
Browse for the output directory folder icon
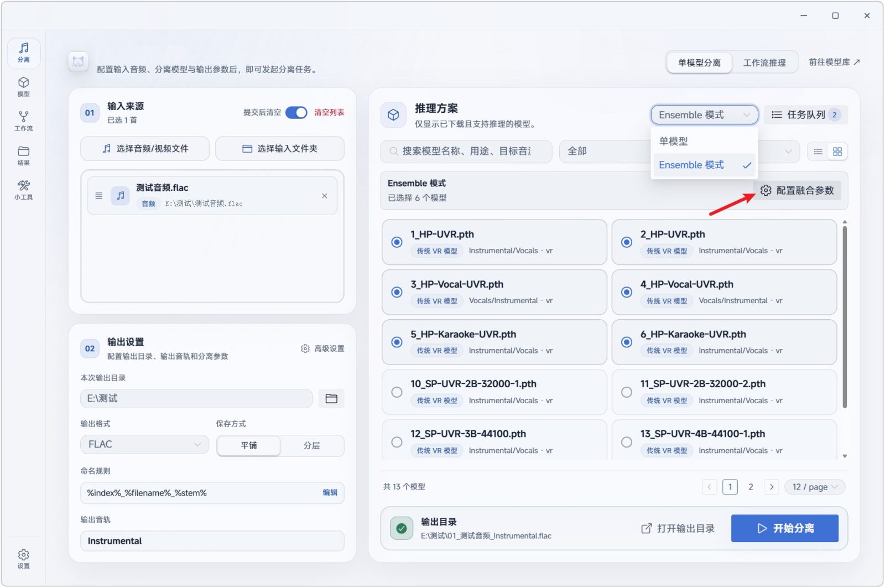pyautogui.click(x=331, y=399)
